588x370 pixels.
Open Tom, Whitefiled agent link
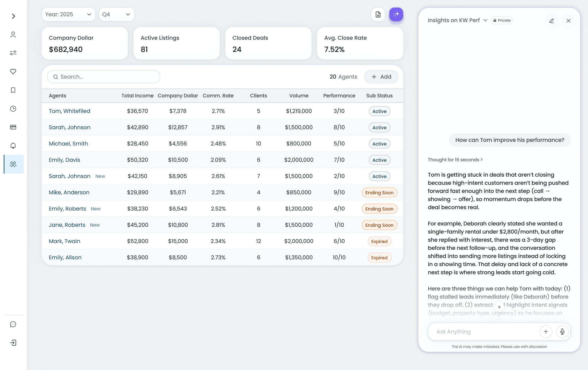click(69, 111)
